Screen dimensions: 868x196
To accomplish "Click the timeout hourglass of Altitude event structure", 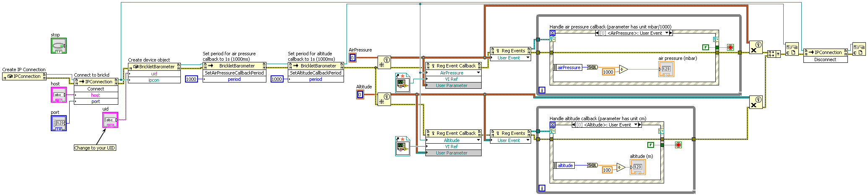I will [x=553, y=125].
